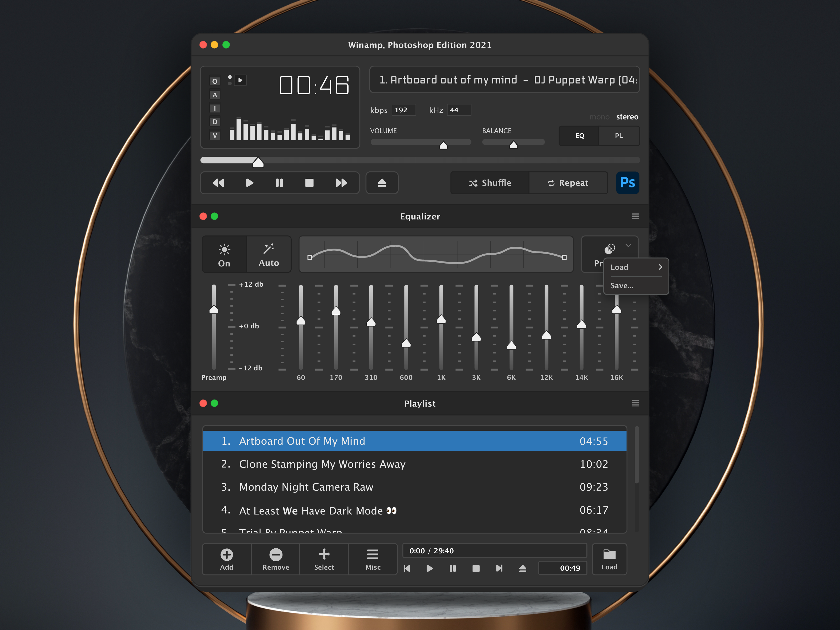This screenshot has height=630, width=840.
Task: Toggle Repeat mode
Action: [568, 183]
